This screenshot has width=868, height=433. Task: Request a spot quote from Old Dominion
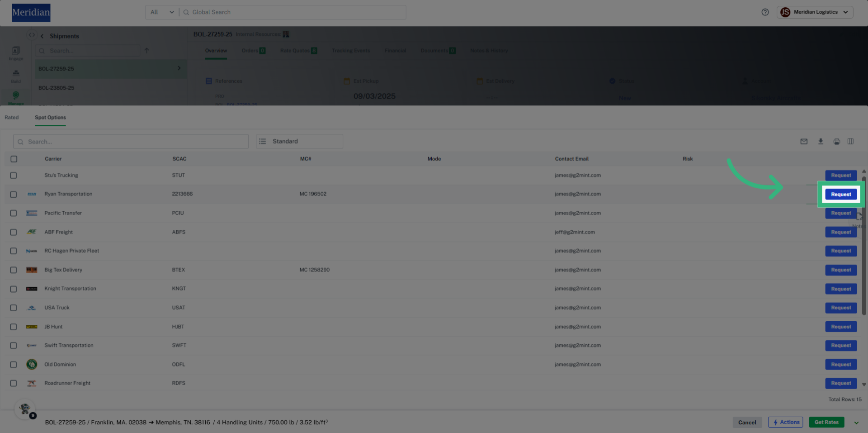point(841,365)
